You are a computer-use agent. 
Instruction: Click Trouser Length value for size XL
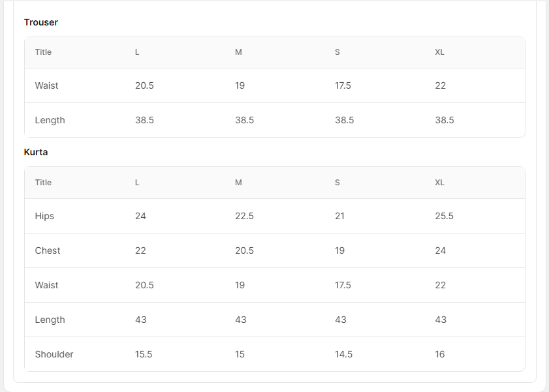click(445, 120)
